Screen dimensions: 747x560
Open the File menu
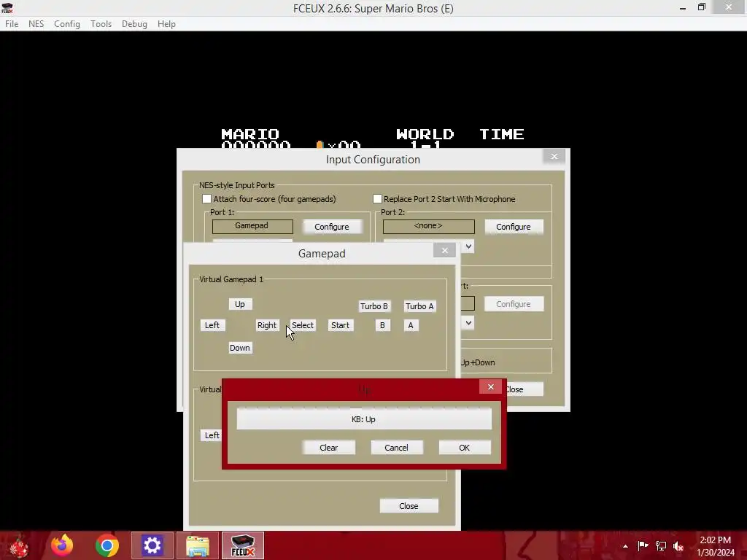[x=12, y=24]
